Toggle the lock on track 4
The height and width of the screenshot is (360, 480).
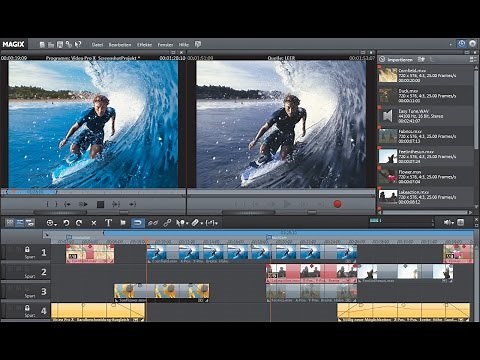[x=27, y=307]
